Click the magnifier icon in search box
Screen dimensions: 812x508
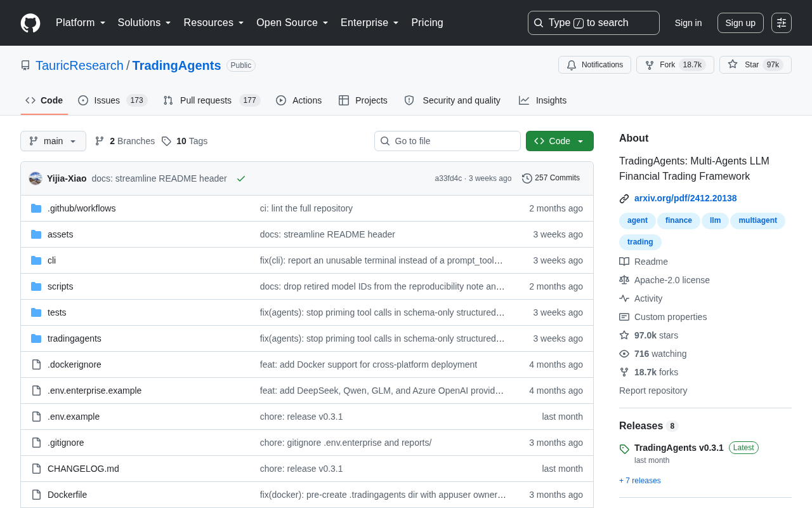point(539,23)
